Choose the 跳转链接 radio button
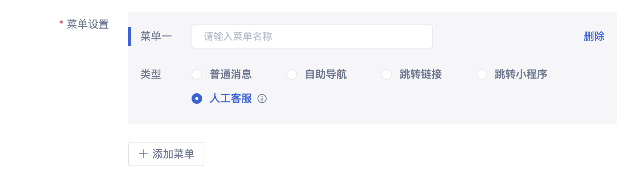Screen dimensions: 644x173 coord(387,74)
